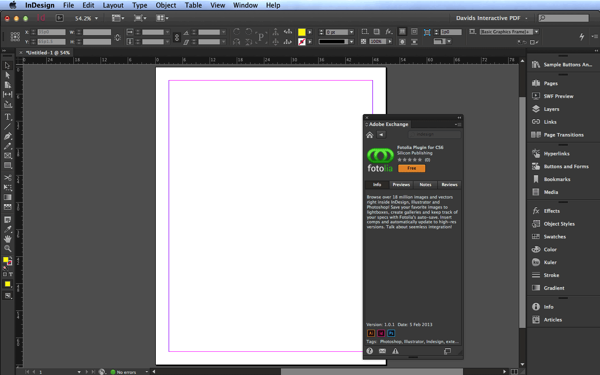Open the stroke weight dropdown
The height and width of the screenshot is (375, 600).
click(x=351, y=32)
